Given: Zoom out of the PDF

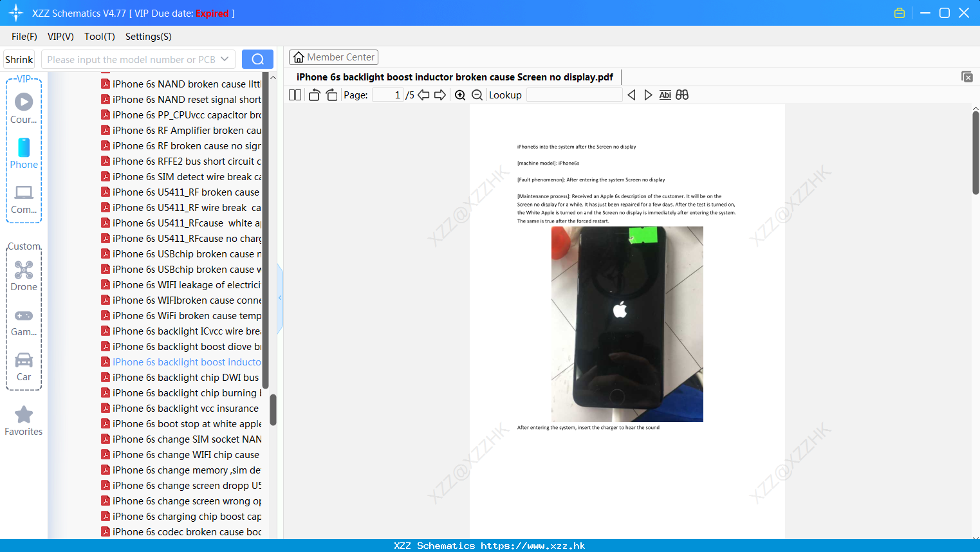Looking at the screenshot, I should pos(477,95).
